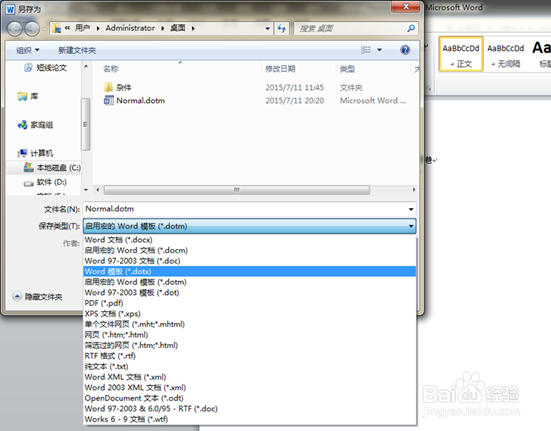Click the blue help question mark icon
The image size is (551, 431).
pyautogui.click(x=405, y=50)
